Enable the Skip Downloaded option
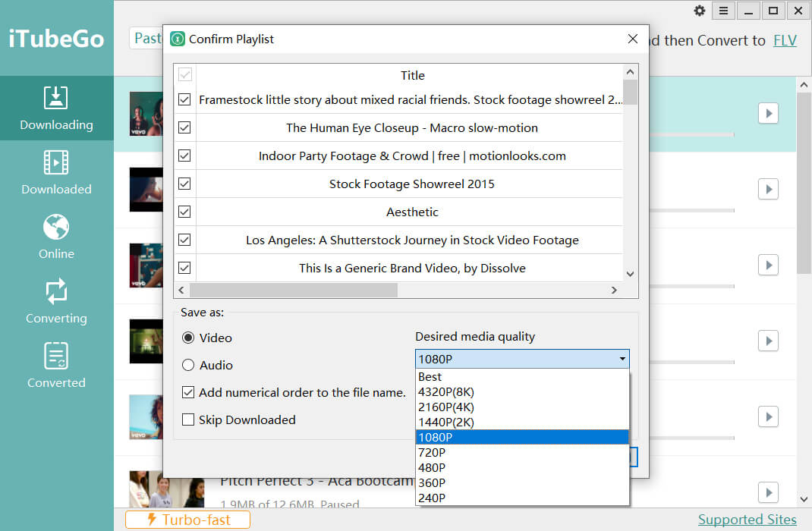 point(239,419)
